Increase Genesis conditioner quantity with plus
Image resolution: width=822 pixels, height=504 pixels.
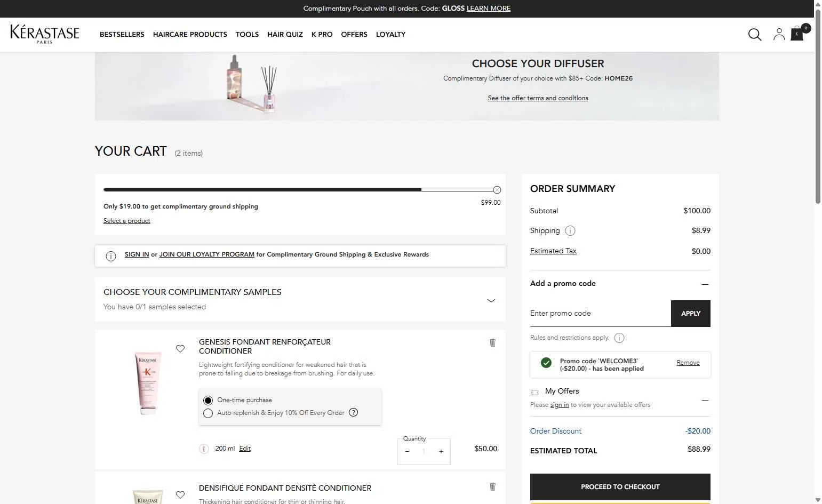click(441, 452)
